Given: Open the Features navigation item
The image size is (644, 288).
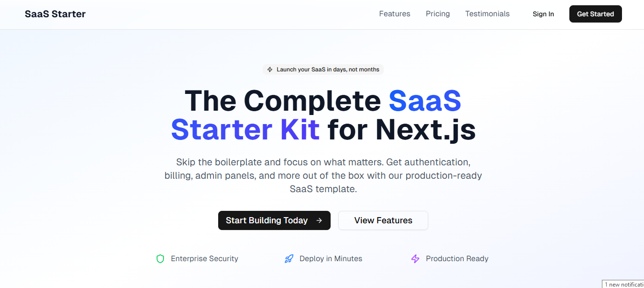Looking at the screenshot, I should click(x=394, y=14).
